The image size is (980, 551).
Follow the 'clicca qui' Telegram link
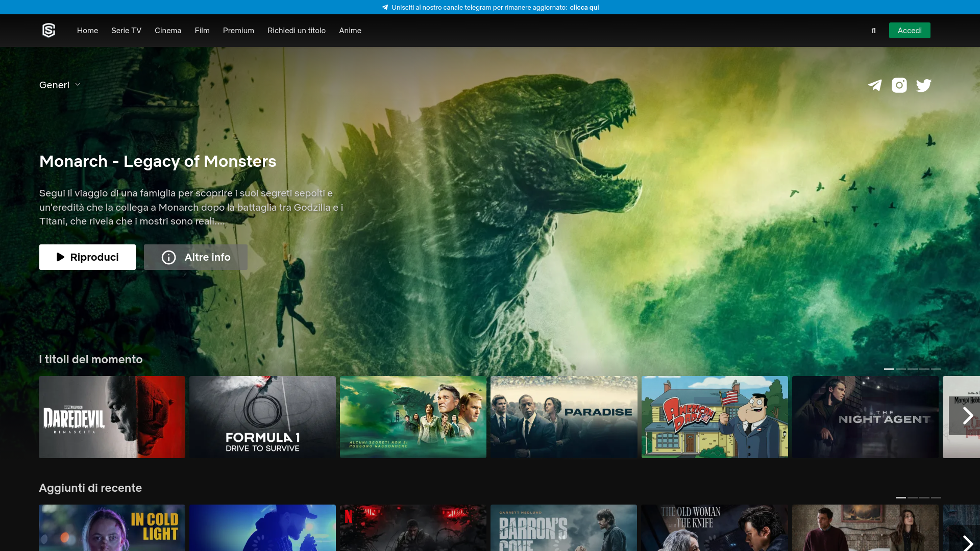click(x=584, y=7)
